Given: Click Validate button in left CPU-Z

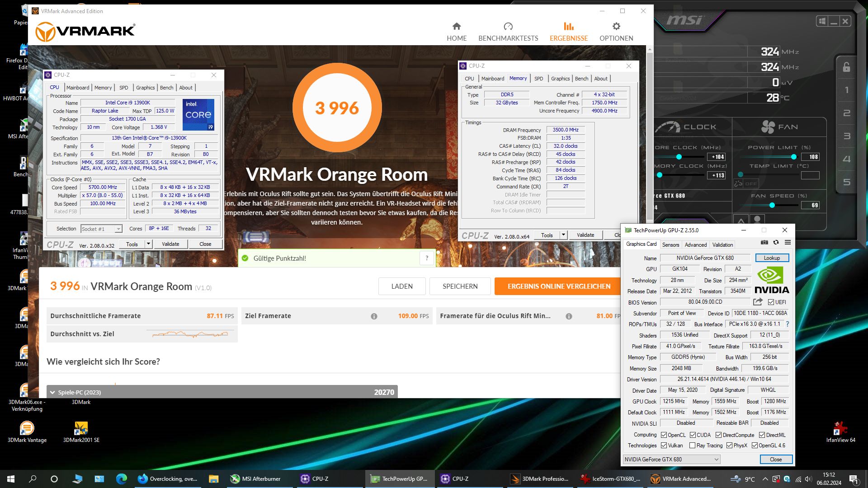Looking at the screenshot, I should pyautogui.click(x=170, y=244).
